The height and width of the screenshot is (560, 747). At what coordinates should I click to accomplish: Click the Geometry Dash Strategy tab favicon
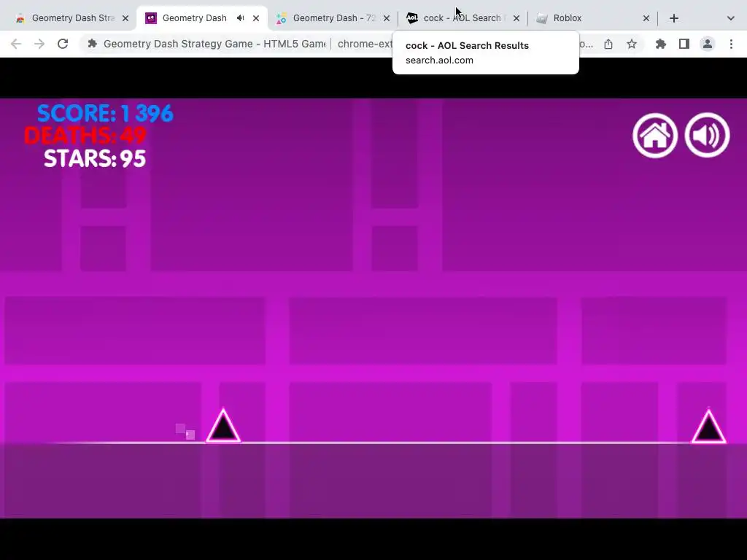pyautogui.click(x=20, y=18)
